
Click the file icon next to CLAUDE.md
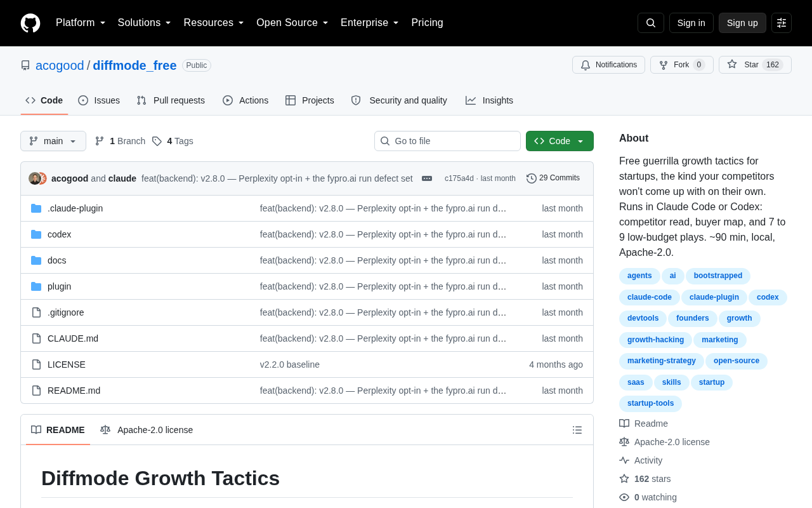click(x=36, y=338)
